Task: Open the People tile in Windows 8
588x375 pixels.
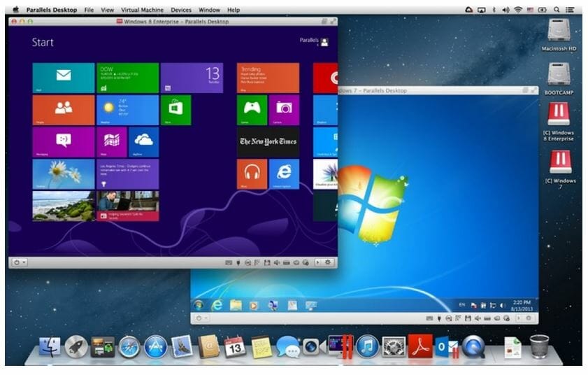Action: tap(64, 110)
